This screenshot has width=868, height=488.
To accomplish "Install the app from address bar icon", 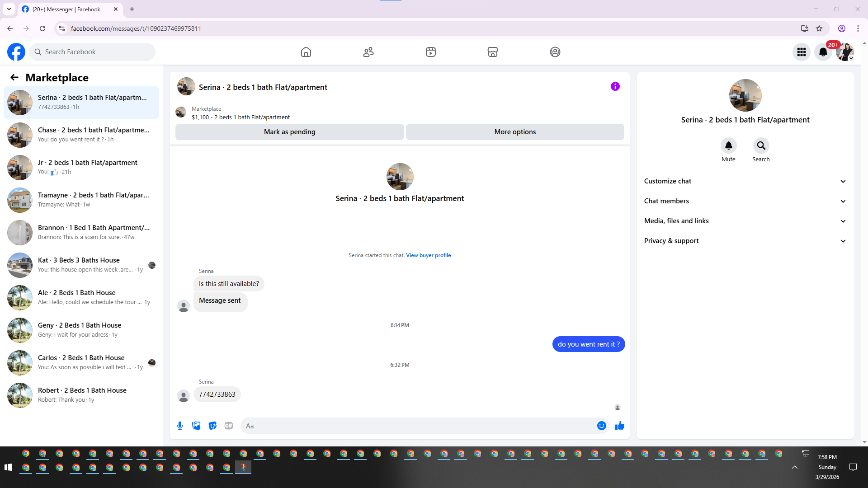I will pyautogui.click(x=805, y=28).
